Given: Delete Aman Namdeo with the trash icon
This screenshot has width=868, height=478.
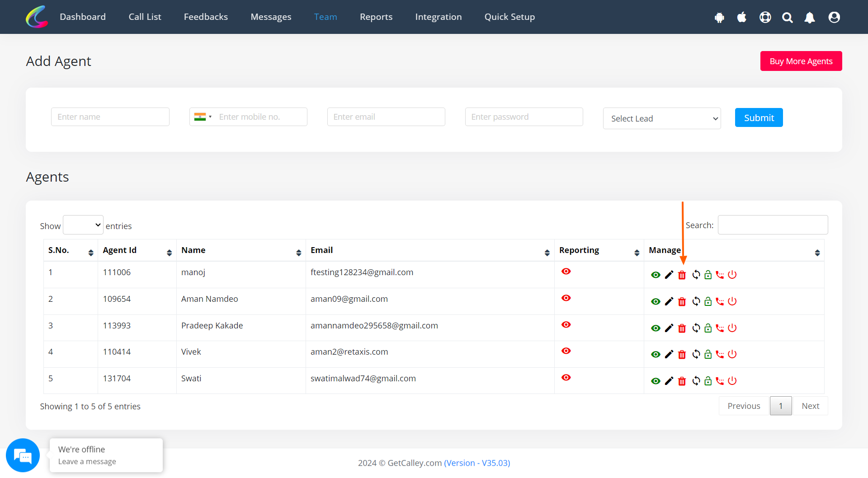Looking at the screenshot, I should point(682,301).
